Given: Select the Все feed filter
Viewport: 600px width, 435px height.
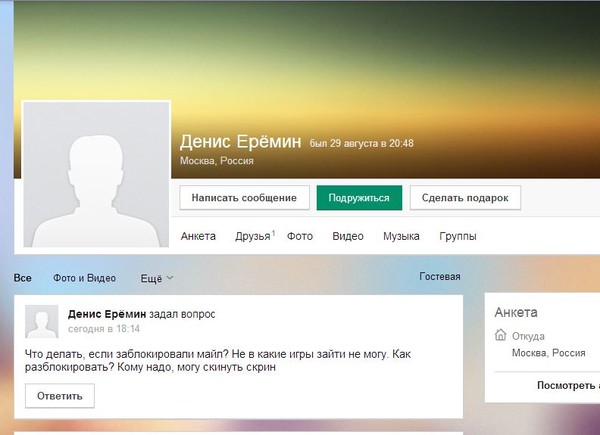Looking at the screenshot, I should pyautogui.click(x=23, y=278).
